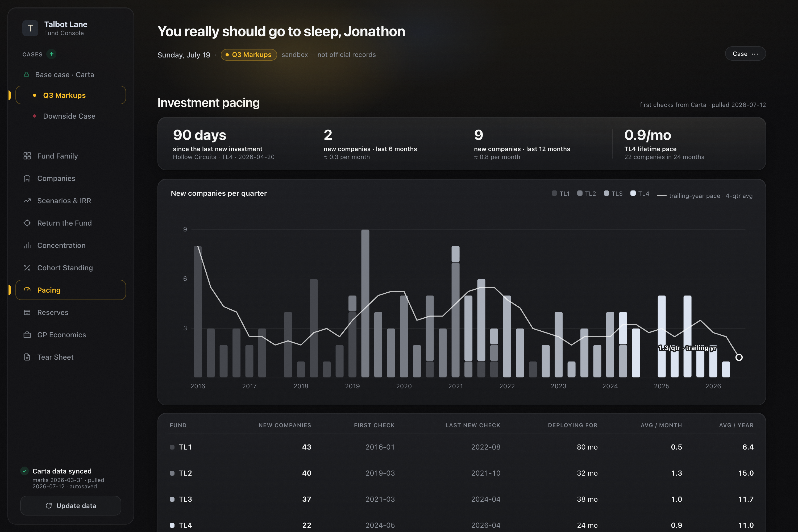
Task: Open the Q3 Markups case badge
Action: click(249, 55)
